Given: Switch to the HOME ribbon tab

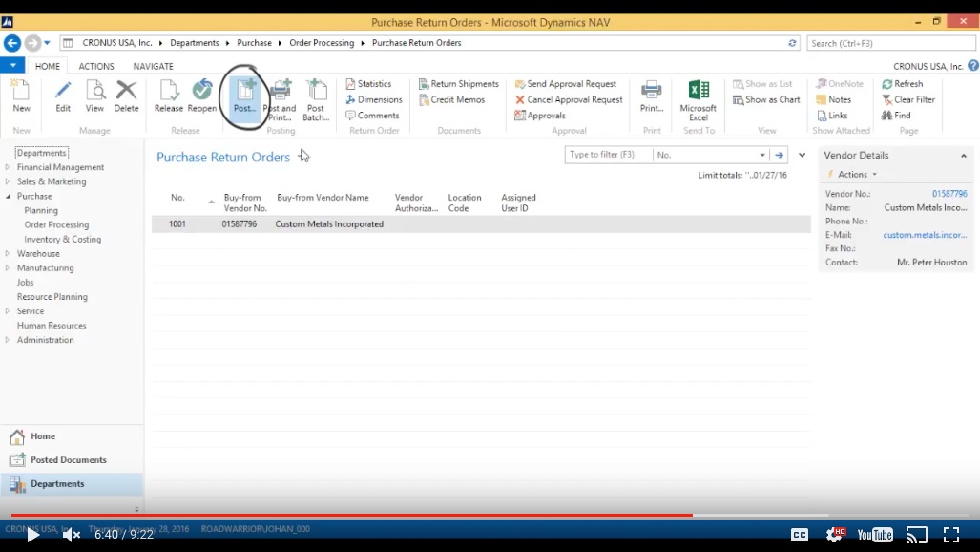Looking at the screenshot, I should pos(48,66).
